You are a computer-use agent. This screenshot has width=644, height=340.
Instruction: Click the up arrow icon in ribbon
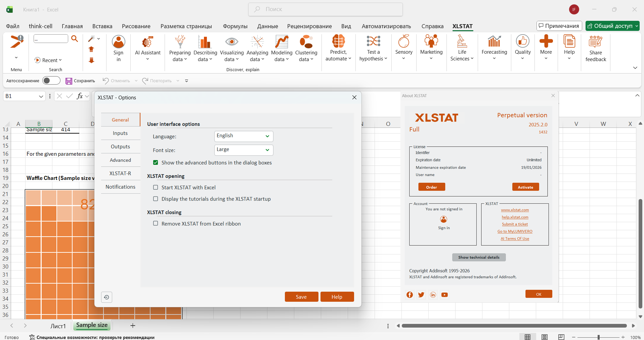pyautogui.click(x=91, y=49)
